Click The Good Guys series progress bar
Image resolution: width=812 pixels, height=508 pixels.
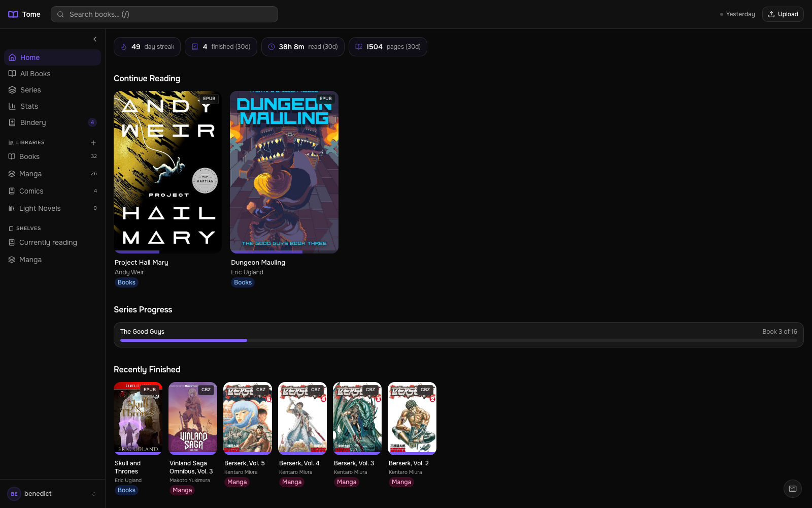(x=459, y=340)
